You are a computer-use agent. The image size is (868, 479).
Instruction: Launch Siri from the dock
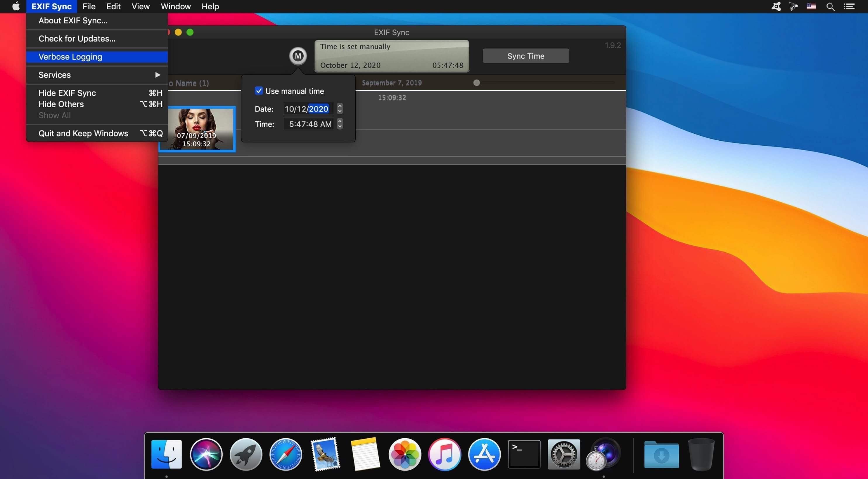(206, 454)
